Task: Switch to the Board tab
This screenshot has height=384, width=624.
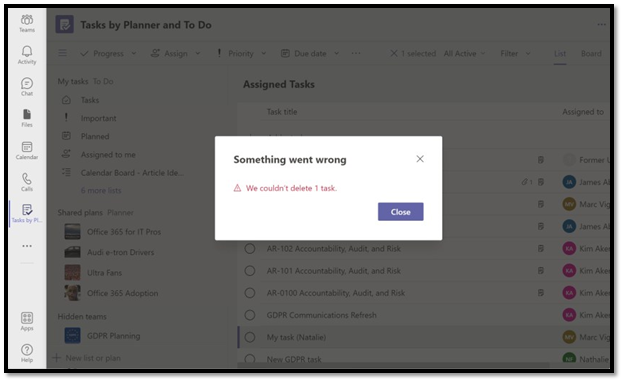Action: click(x=591, y=53)
